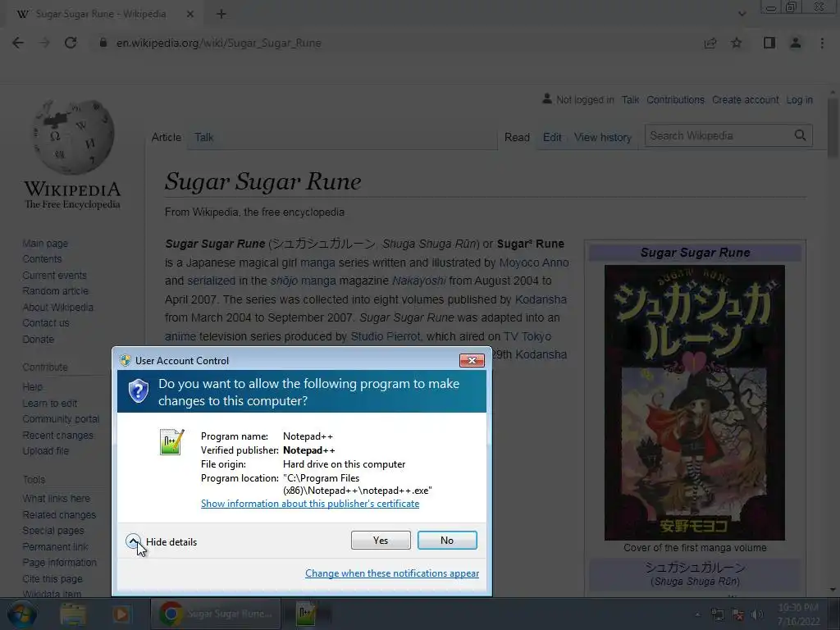Open About Wikipedia in the sidebar
Viewport: 840px width, 630px height.
[58, 307]
